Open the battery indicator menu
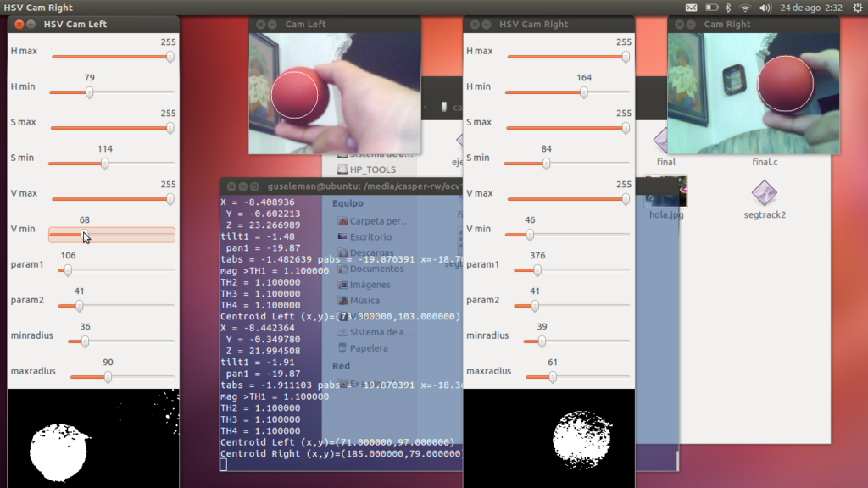Screen dimensions: 868x488 click(x=712, y=8)
